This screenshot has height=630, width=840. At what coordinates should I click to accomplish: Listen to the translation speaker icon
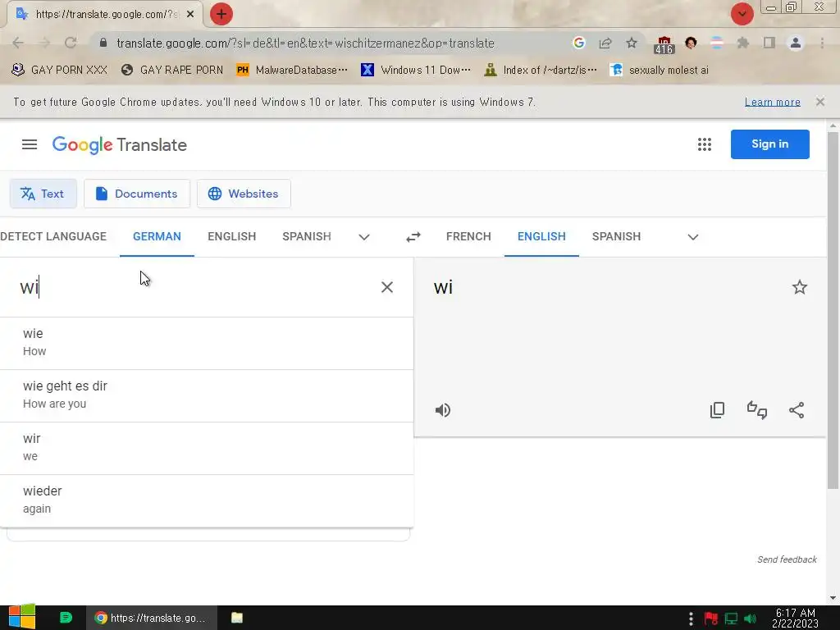tap(442, 410)
